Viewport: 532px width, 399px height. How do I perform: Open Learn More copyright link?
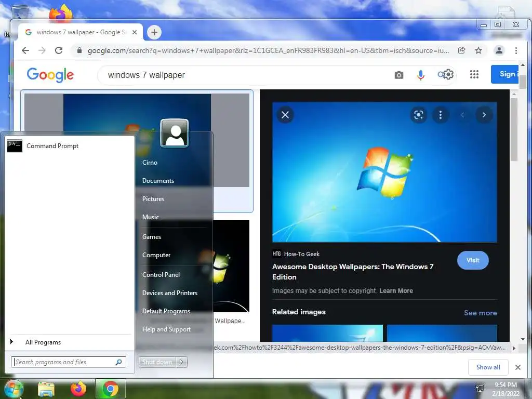tap(396, 291)
